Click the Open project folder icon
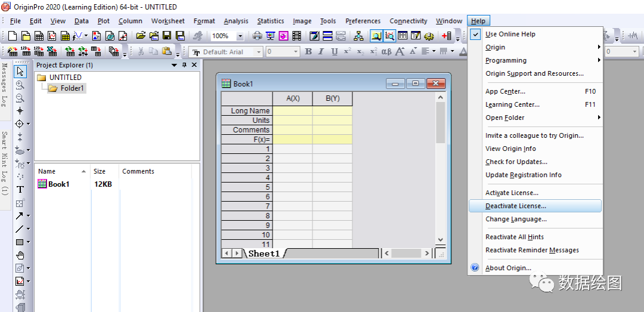 pos(141,36)
